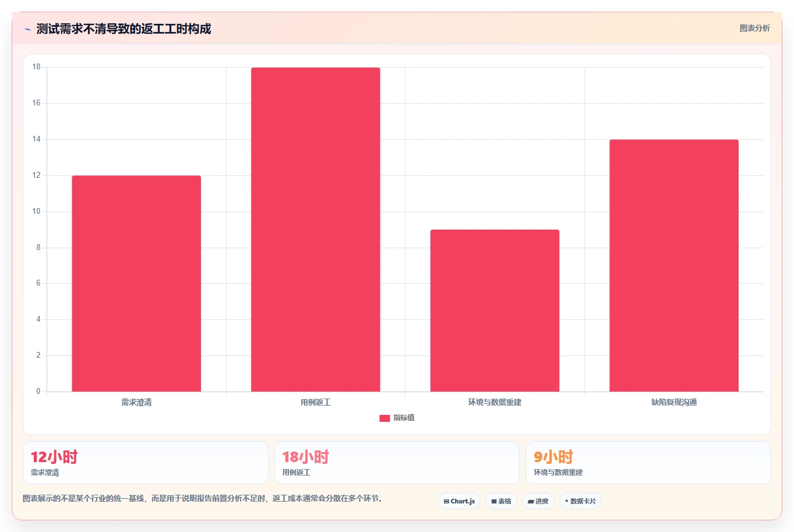Image resolution: width=794 pixels, height=532 pixels.
Task: Click the 用例返工 bar in chart
Action: [x=316, y=230]
